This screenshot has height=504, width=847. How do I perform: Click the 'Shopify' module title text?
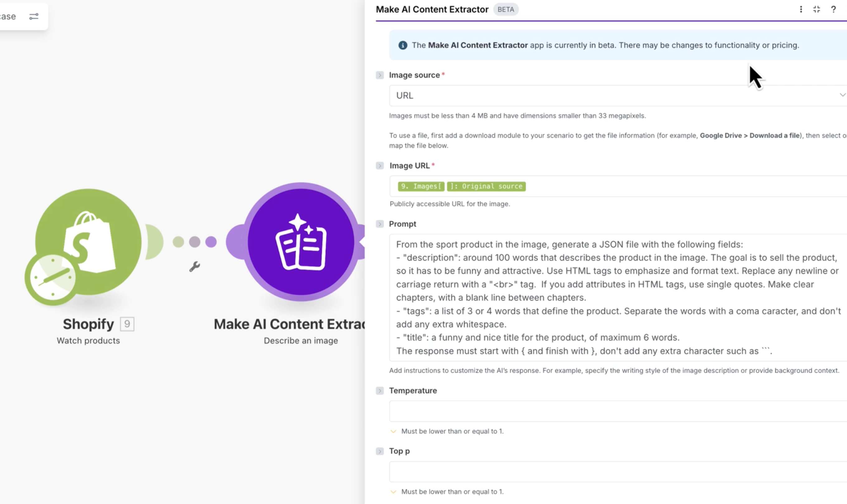click(x=88, y=324)
